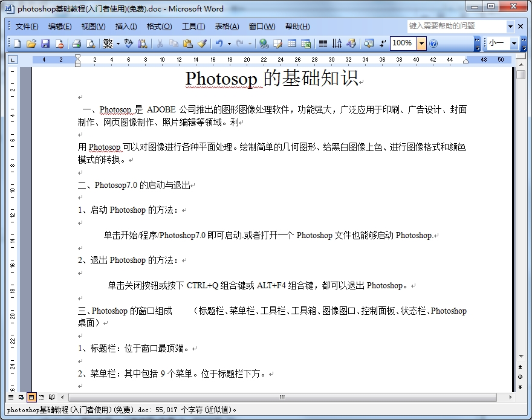Viewport: 532px width, 420px height.
Task: Copy selection with copy icon
Action: point(174,44)
